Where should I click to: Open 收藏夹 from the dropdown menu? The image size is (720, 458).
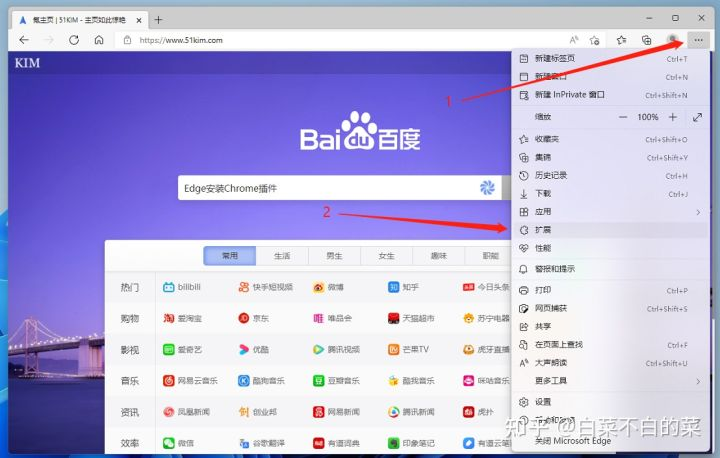point(610,139)
